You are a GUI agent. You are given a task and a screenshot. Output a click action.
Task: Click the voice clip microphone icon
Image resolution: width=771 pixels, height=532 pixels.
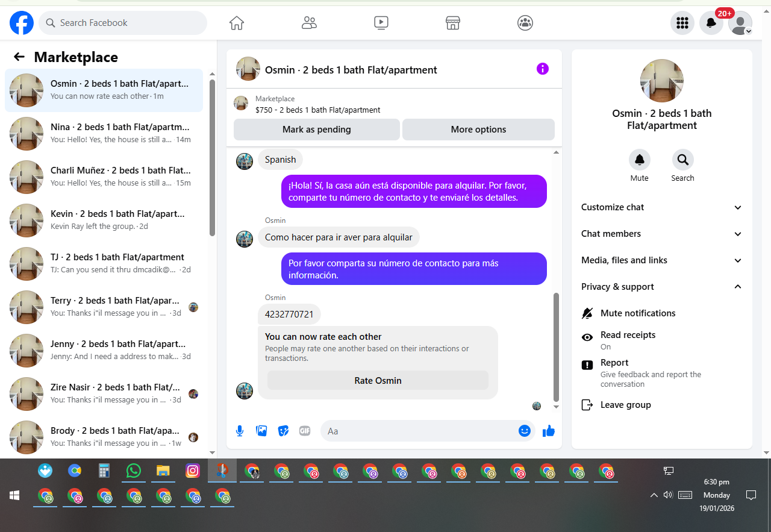[240, 431]
